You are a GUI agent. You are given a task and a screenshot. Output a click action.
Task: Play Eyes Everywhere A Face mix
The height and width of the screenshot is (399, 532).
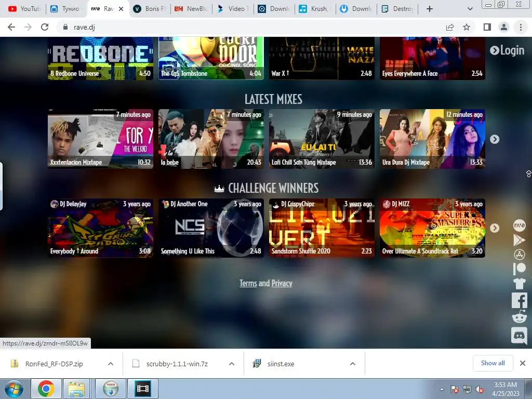click(x=432, y=58)
